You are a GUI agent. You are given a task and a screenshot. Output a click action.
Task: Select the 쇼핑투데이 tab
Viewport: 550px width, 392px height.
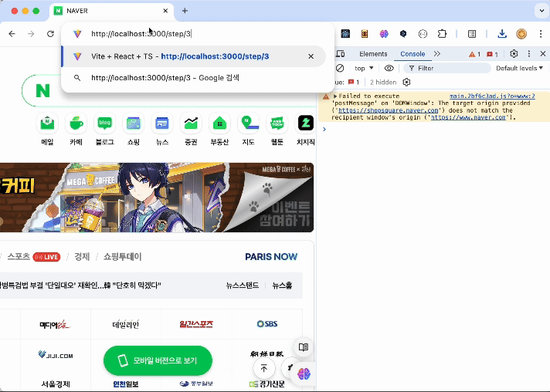pyautogui.click(x=122, y=256)
